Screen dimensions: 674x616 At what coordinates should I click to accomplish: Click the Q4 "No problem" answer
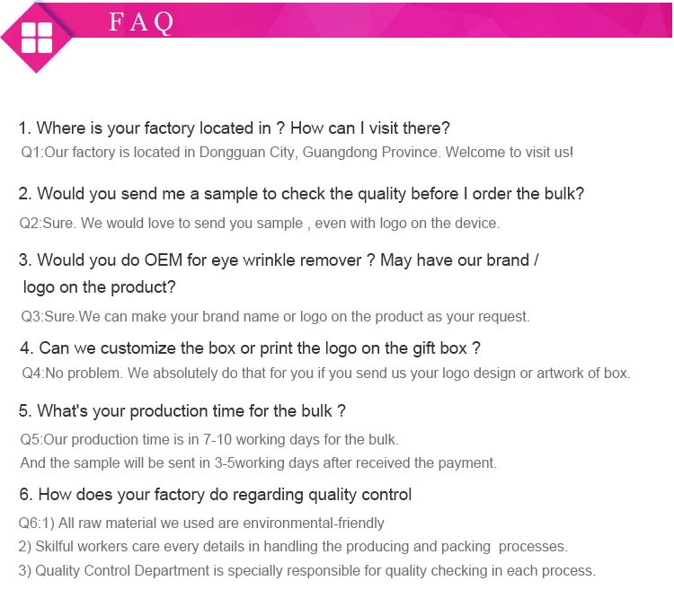pos(325,374)
